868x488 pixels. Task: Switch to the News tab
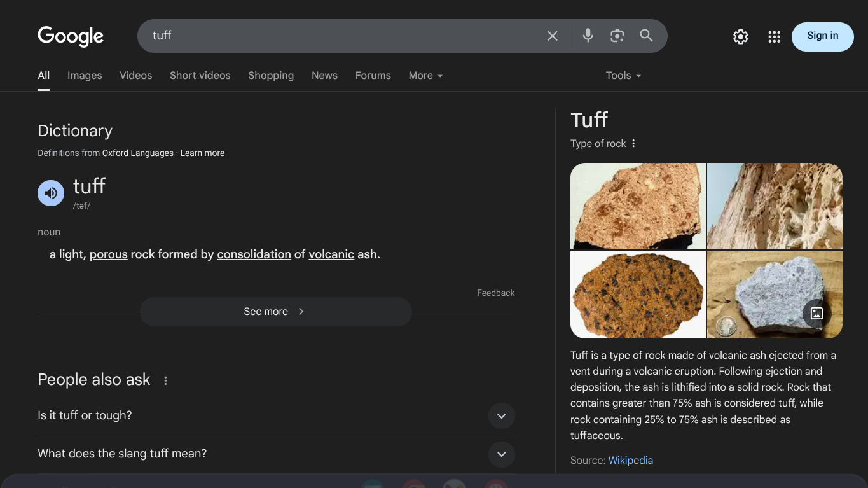click(324, 76)
